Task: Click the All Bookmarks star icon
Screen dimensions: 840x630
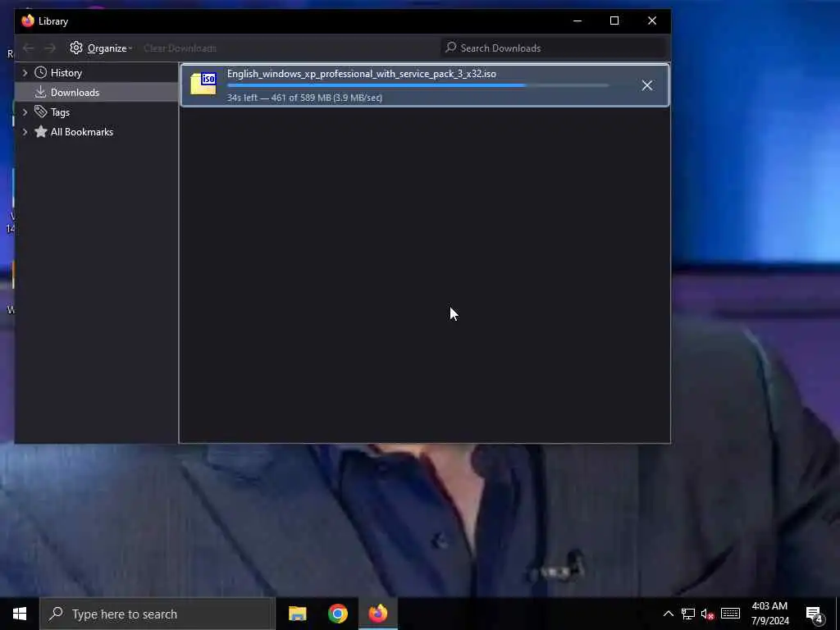Action: pyautogui.click(x=41, y=132)
